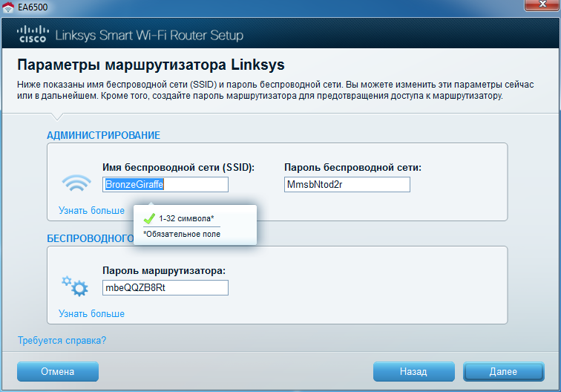Click the "Пароль маршрутизатора:" label
This screenshot has width=561, height=392.
click(164, 271)
